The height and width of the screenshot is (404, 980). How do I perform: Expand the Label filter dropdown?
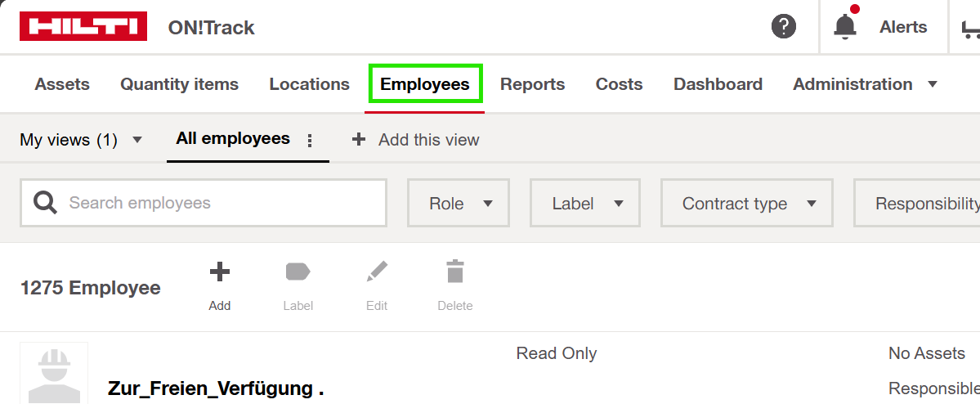585,204
